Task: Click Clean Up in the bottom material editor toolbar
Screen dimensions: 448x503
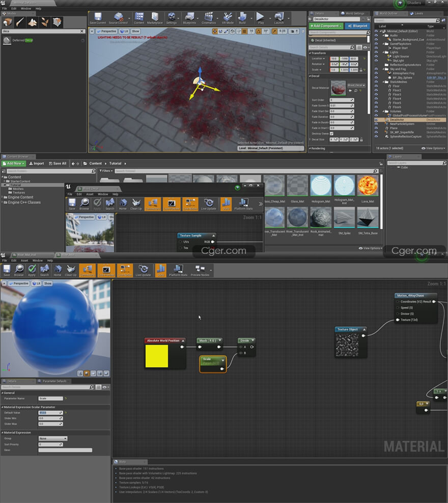Action: [71, 271]
